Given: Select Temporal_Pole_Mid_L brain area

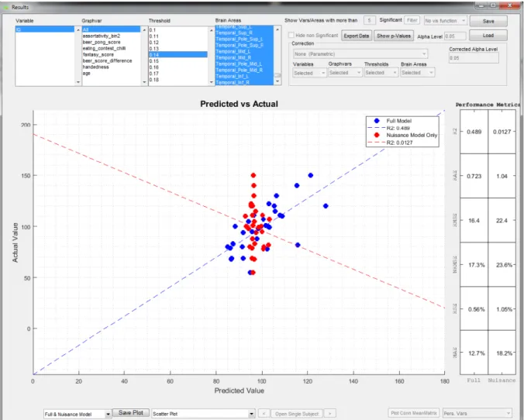Looking at the screenshot, I should click(245, 64).
